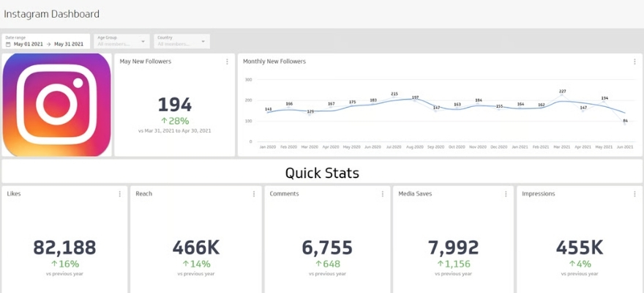644x293 pixels.
Task: Click the 4% Impressions change indicator
Action: [580, 264]
